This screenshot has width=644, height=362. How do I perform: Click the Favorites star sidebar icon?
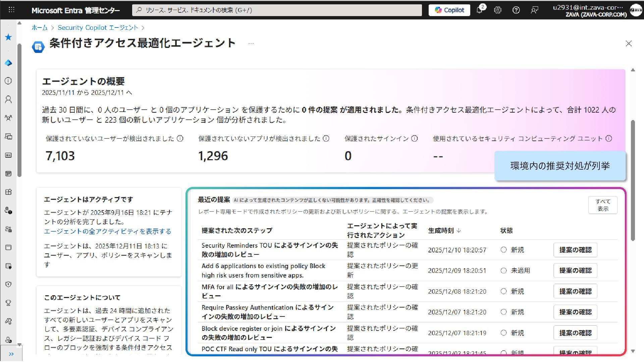[8, 37]
